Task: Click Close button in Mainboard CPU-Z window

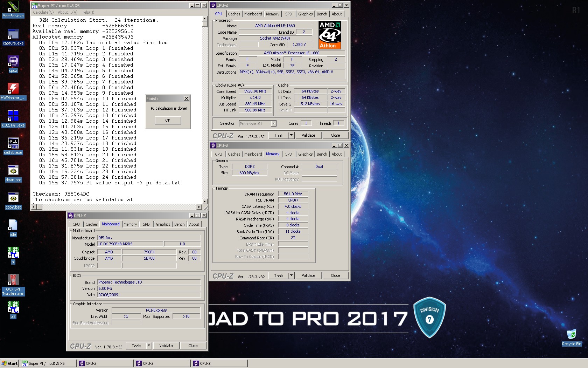Action: click(193, 346)
